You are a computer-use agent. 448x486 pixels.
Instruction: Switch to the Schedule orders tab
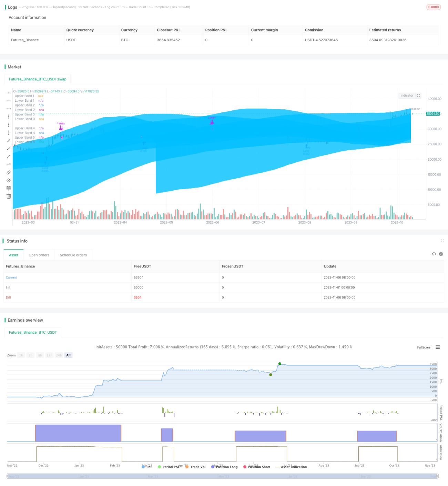[x=73, y=255]
